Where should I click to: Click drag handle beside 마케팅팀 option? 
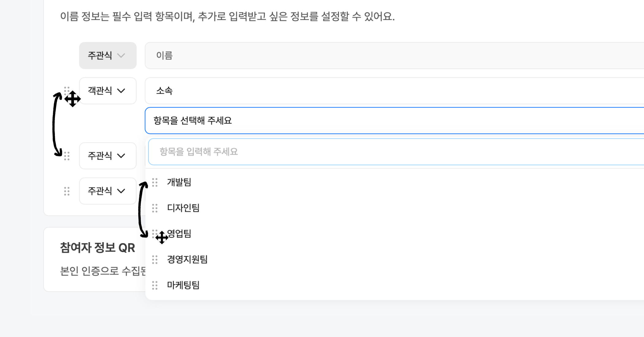[155, 285]
